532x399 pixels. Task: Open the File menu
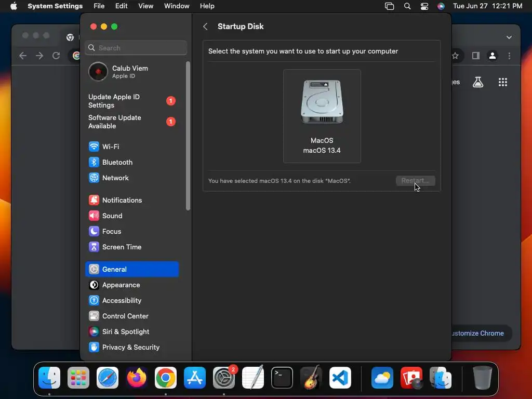pos(99,6)
